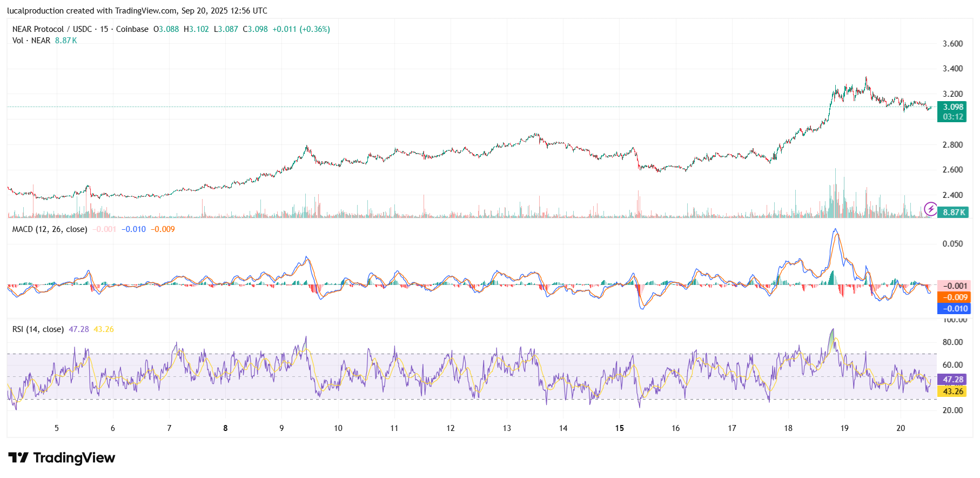This screenshot has width=980, height=478.
Task: Click the purple RSI tag 47.28
Action: click(x=953, y=380)
